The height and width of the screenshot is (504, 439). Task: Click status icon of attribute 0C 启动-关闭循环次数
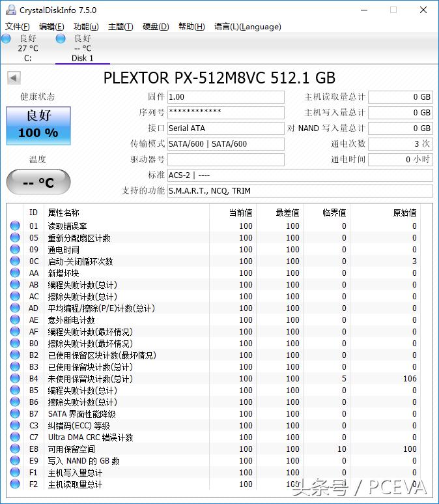(15, 261)
